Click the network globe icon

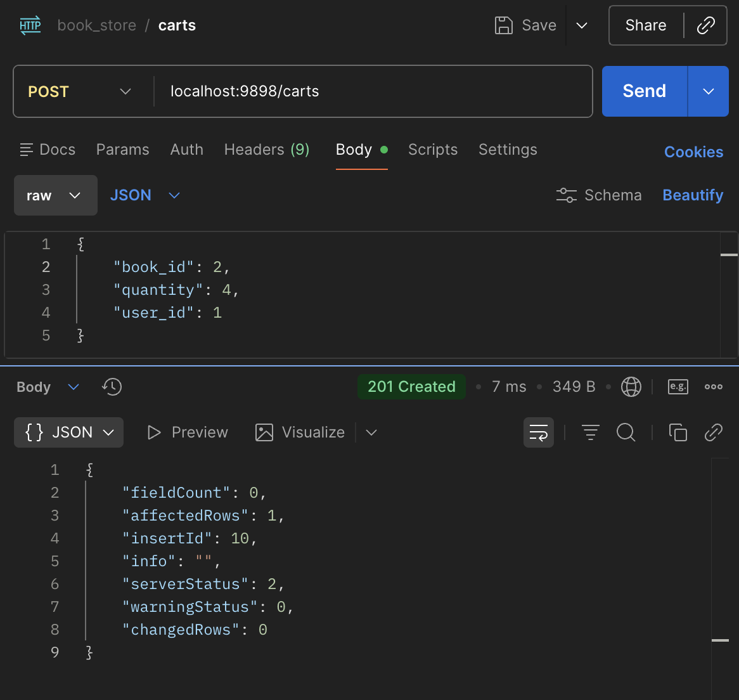tap(631, 387)
